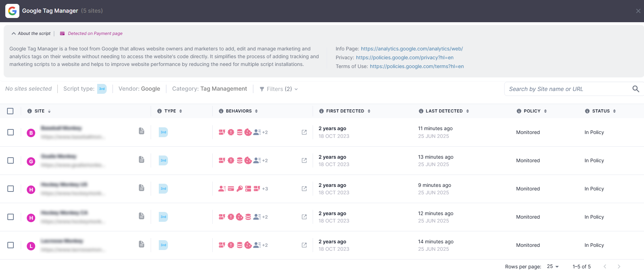Sort the table by STATUS column

tap(614, 111)
